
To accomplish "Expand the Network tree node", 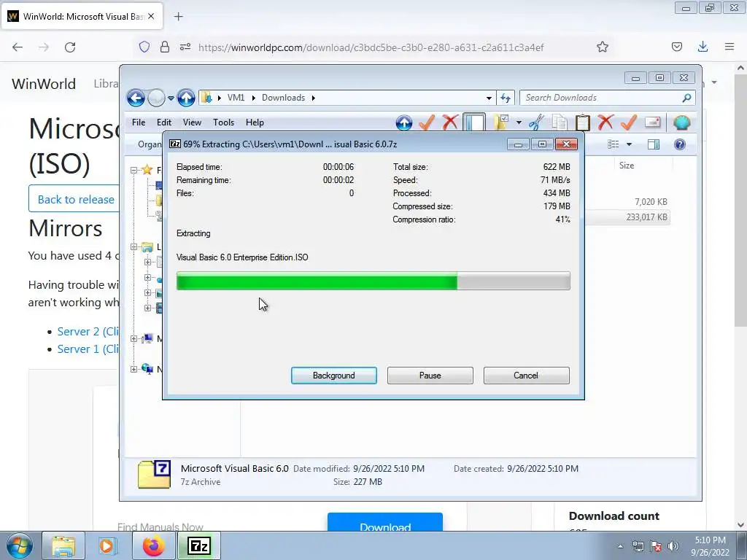I will click(134, 369).
